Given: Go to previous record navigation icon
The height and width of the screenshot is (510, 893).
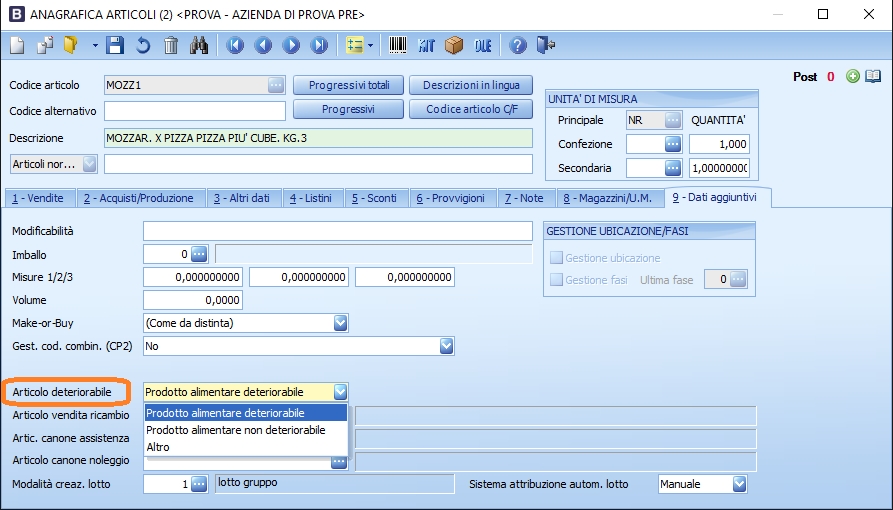Looking at the screenshot, I should [x=263, y=45].
